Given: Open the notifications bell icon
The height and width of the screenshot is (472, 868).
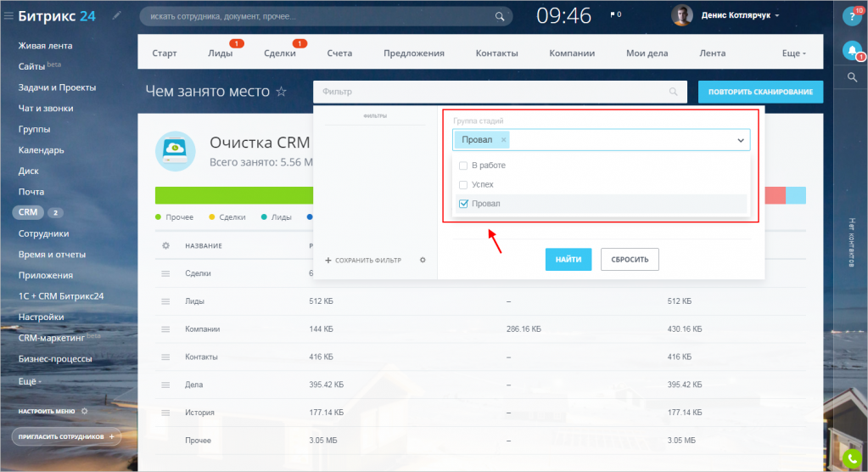Looking at the screenshot, I should click(852, 51).
